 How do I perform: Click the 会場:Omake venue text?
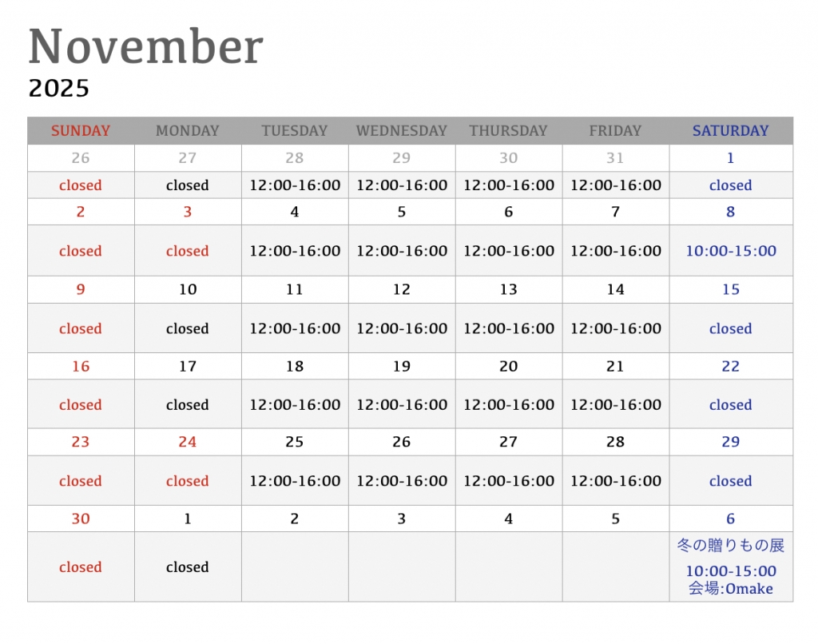[730, 589]
